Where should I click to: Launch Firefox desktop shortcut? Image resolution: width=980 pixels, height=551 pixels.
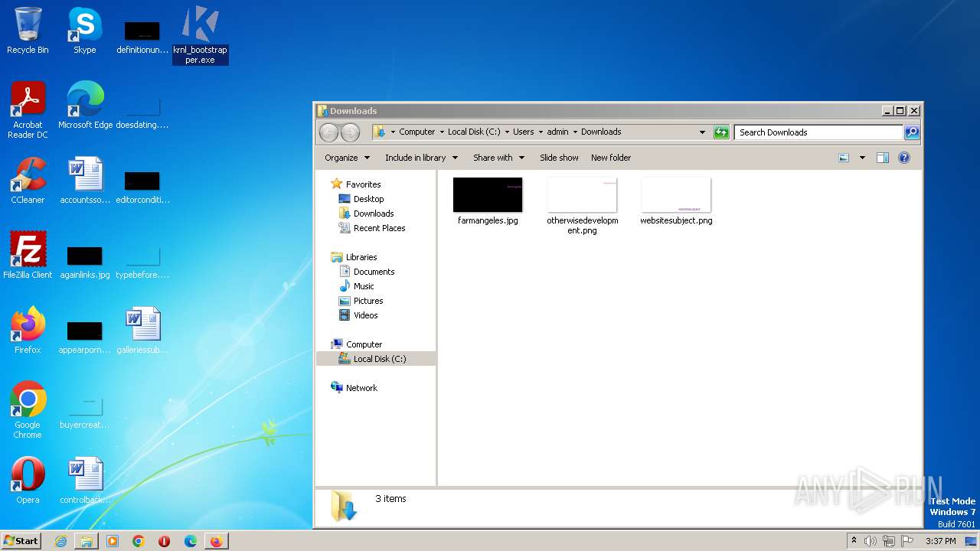pyautogui.click(x=28, y=331)
